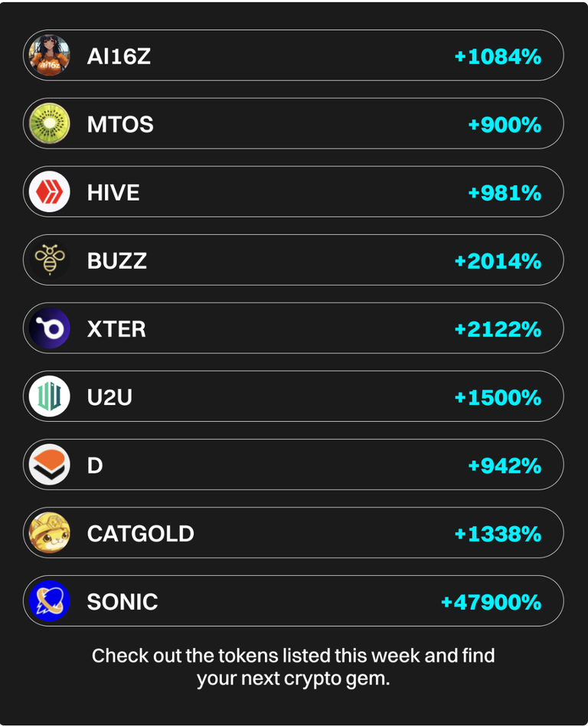Select the HIVE token name
588x726 pixels.
pyautogui.click(x=113, y=193)
